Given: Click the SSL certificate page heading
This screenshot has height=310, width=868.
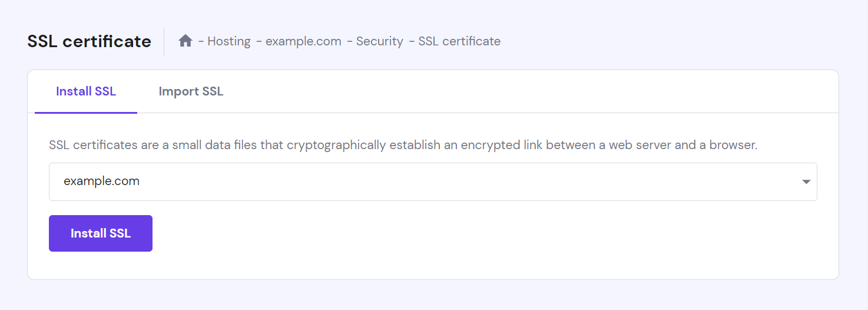Looking at the screenshot, I should [89, 41].
